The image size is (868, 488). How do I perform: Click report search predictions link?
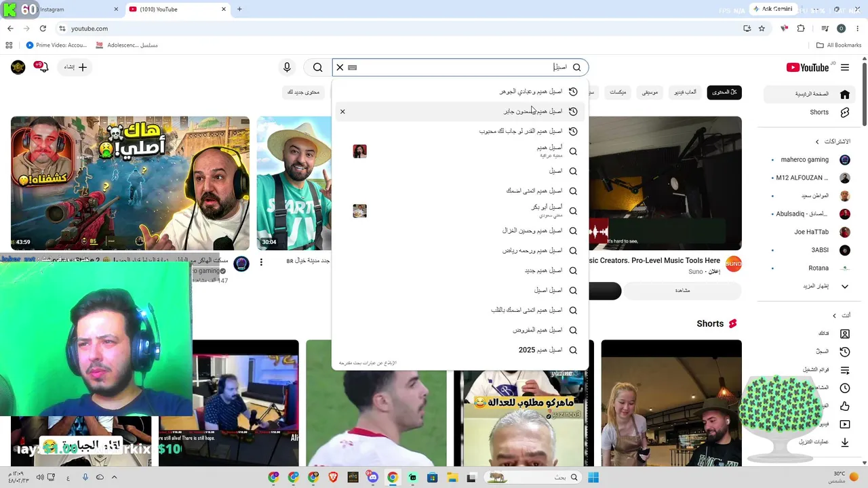[368, 363]
